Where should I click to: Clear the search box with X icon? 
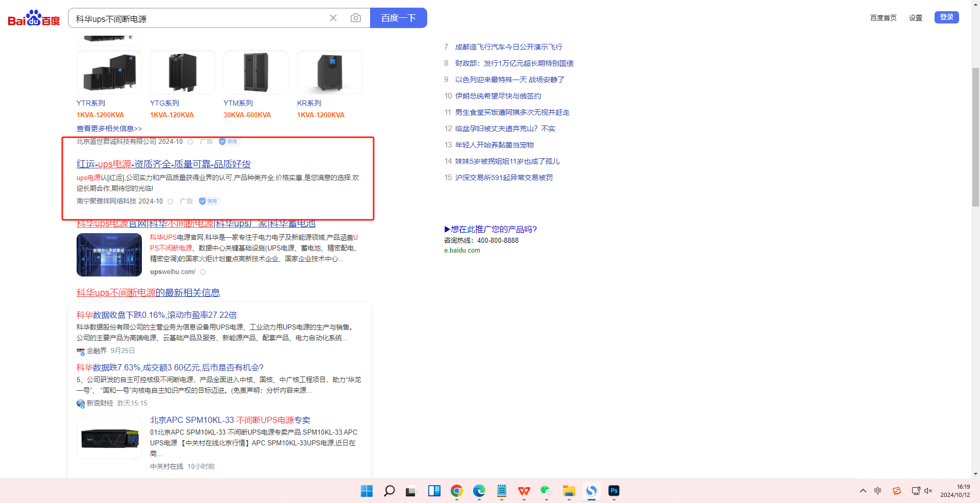click(x=333, y=18)
